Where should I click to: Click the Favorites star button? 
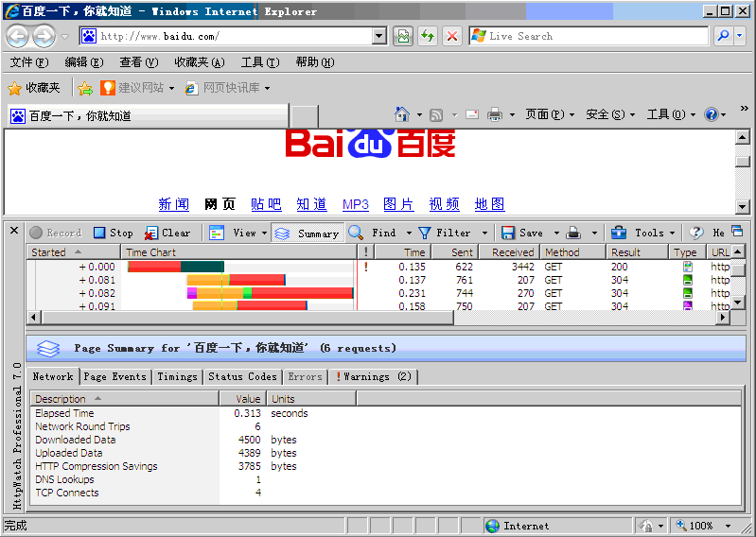click(x=34, y=88)
